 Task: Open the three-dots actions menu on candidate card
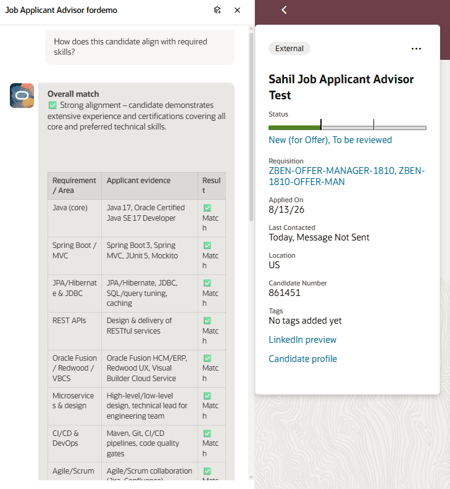pyautogui.click(x=416, y=49)
